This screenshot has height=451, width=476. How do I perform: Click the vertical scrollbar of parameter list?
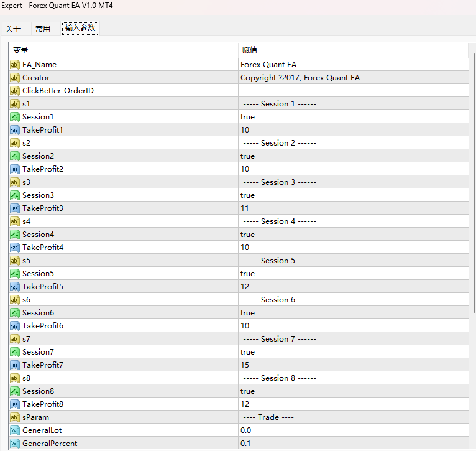point(474,182)
